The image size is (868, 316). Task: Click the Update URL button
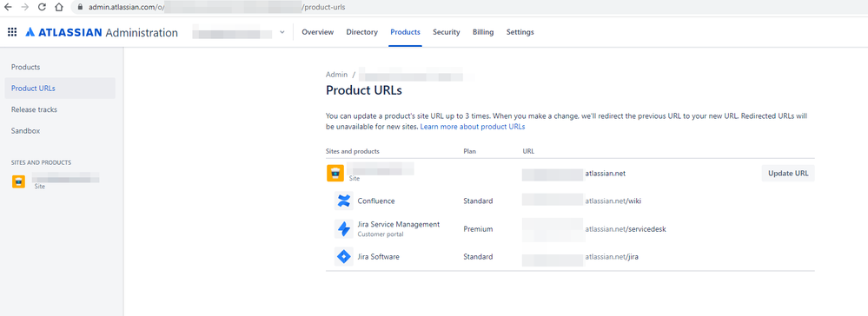tap(788, 174)
